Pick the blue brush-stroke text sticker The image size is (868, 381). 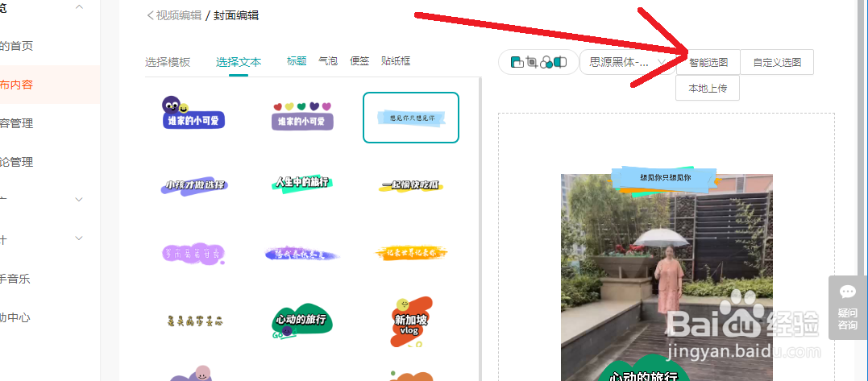[302, 254]
